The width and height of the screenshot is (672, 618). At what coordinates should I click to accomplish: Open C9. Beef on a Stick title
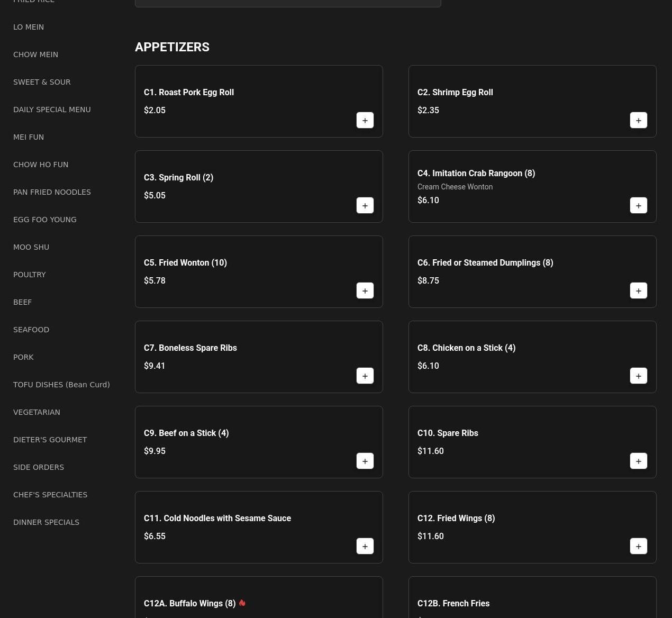[186, 433]
